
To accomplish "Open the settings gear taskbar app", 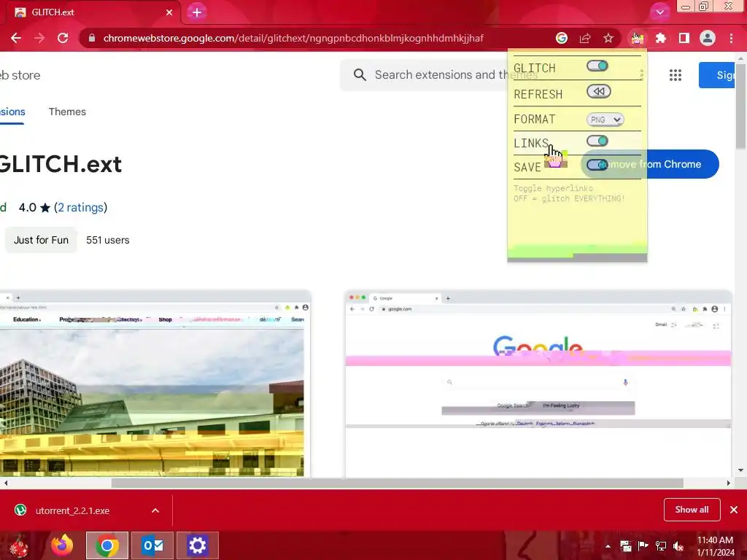I will coord(197,545).
